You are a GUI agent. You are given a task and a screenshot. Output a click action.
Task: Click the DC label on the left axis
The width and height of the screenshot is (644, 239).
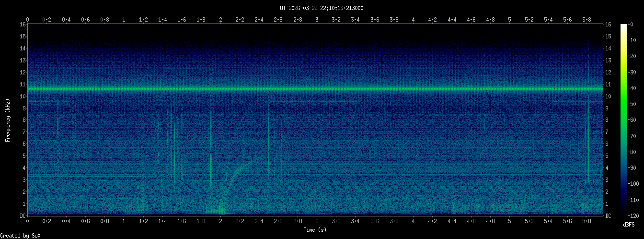[x=22, y=215]
